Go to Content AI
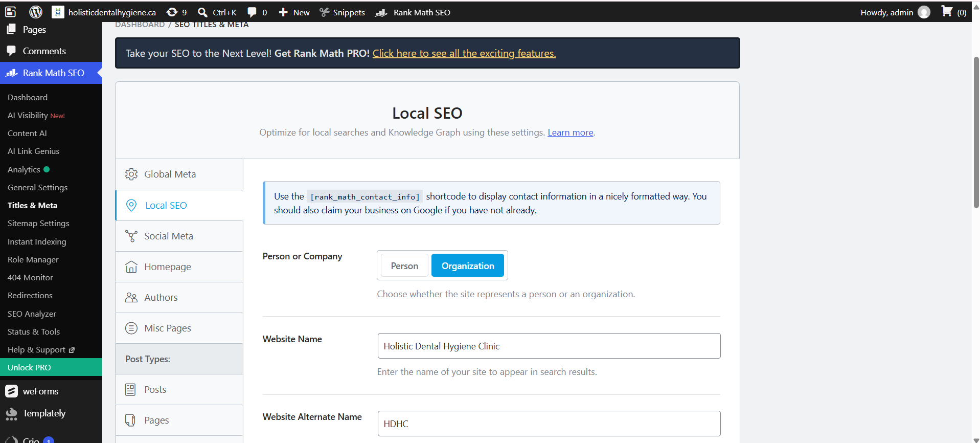Screen dimensions: 980x443 pos(27,133)
